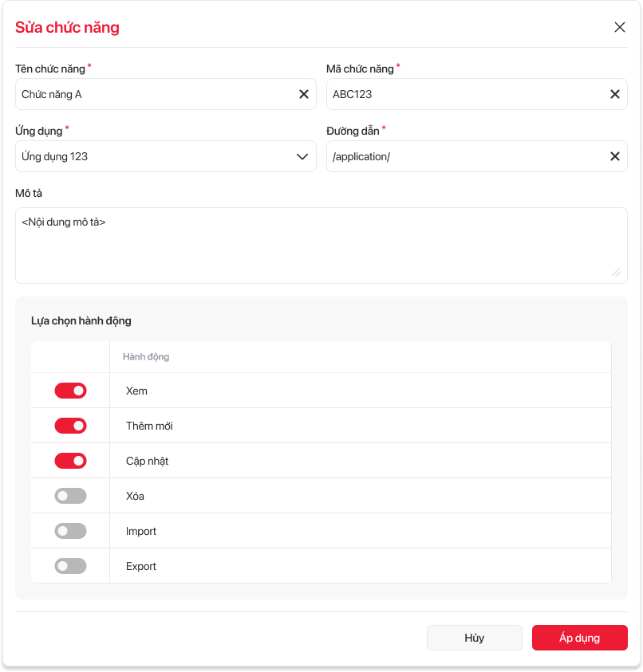The image size is (643, 672).
Task: Click the Hủy cancel button
Action: pyautogui.click(x=474, y=638)
